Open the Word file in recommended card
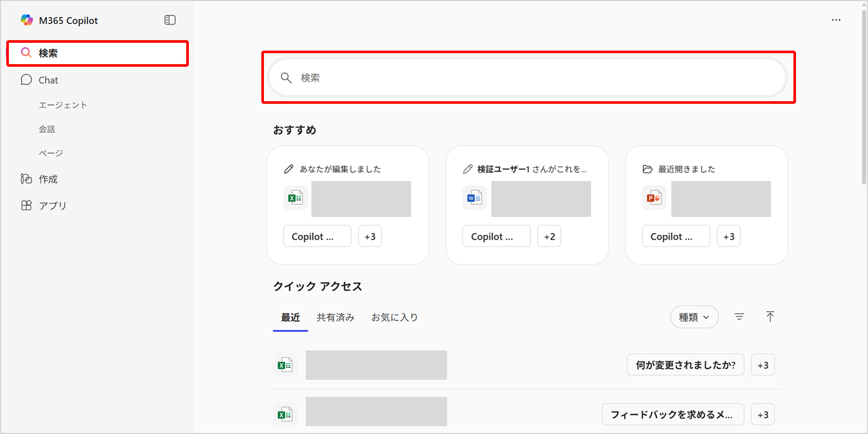The height and width of the screenshot is (434, 868). [x=474, y=198]
